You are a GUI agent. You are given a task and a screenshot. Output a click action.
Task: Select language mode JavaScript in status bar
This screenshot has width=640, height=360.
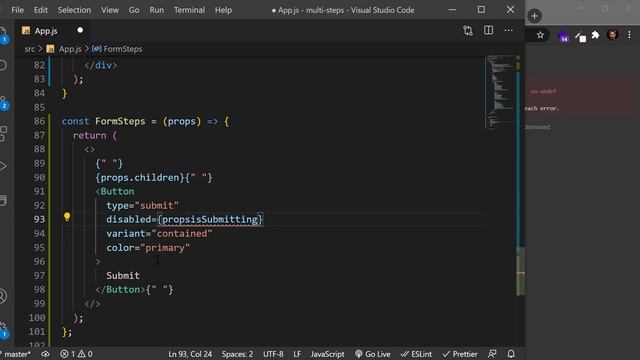[x=327, y=354]
